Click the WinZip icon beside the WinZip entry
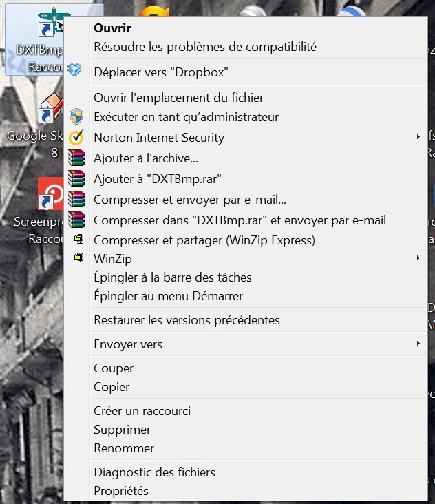The width and height of the screenshot is (435, 504). point(79,258)
